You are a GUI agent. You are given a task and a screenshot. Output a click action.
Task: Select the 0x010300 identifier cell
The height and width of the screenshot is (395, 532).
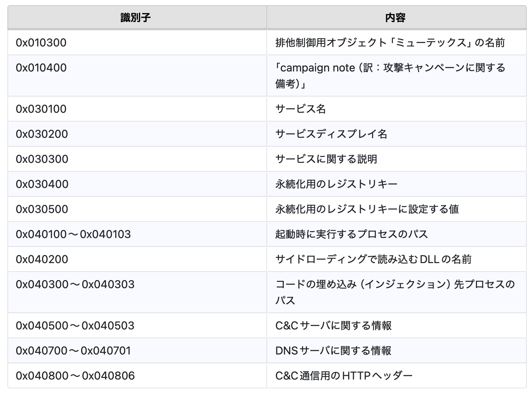(41, 43)
